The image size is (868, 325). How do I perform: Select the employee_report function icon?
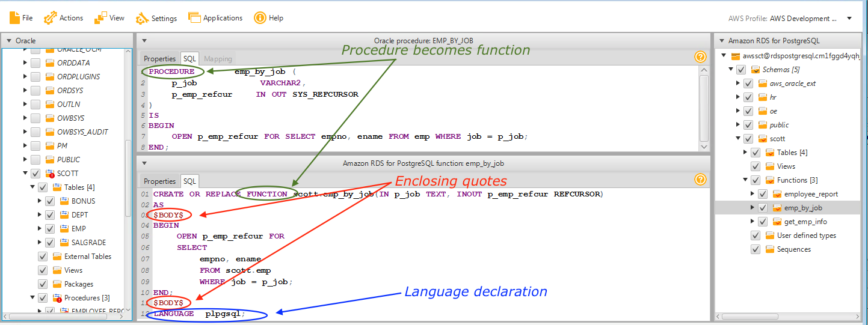click(x=777, y=194)
